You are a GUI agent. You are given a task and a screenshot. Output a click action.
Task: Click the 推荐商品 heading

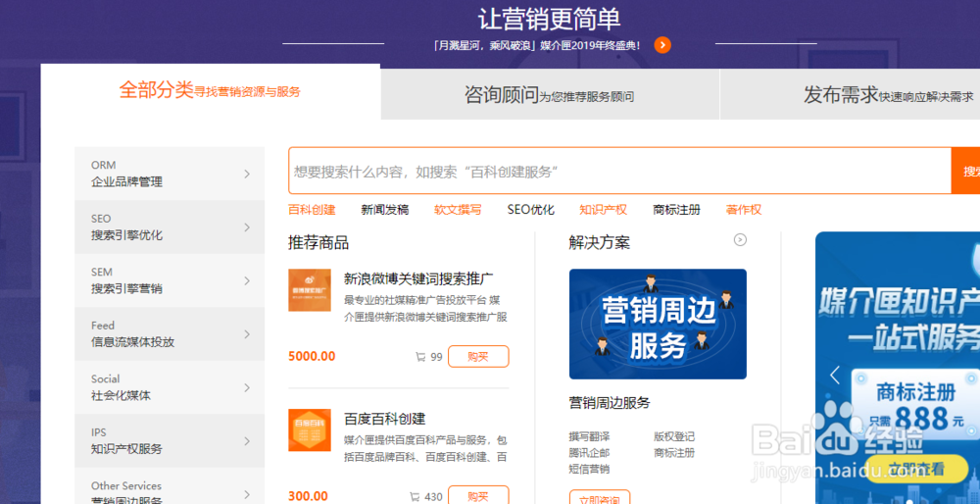pyautogui.click(x=318, y=243)
